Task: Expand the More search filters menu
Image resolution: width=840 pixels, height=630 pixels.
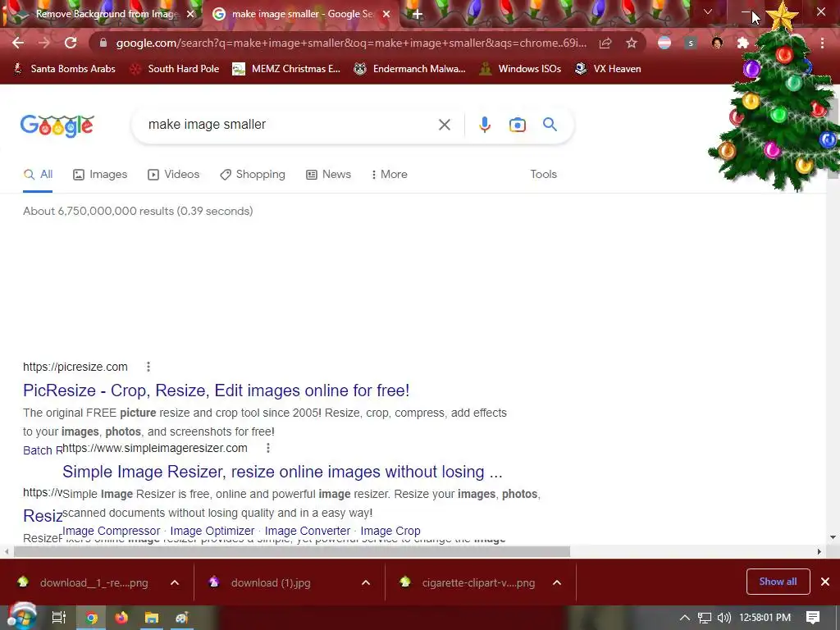Action: 390,174
